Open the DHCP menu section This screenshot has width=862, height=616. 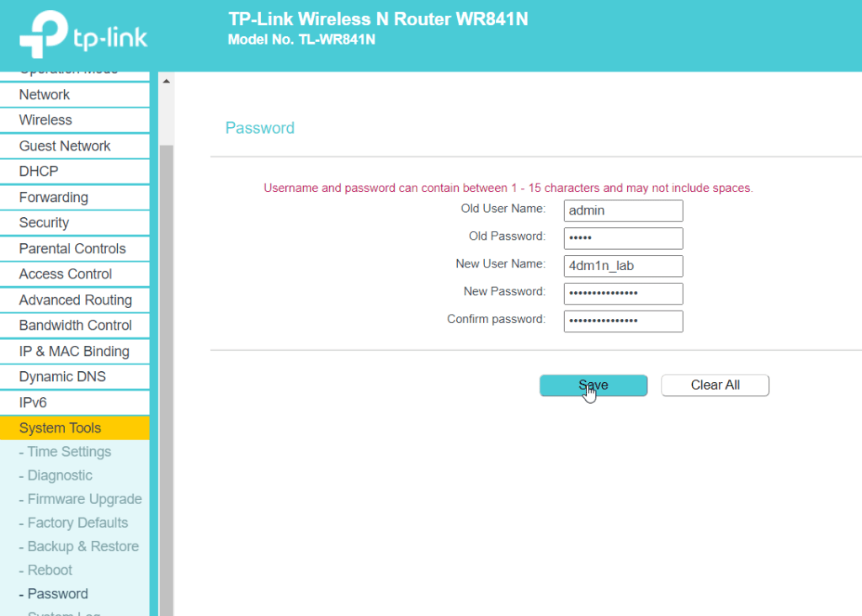(x=39, y=172)
